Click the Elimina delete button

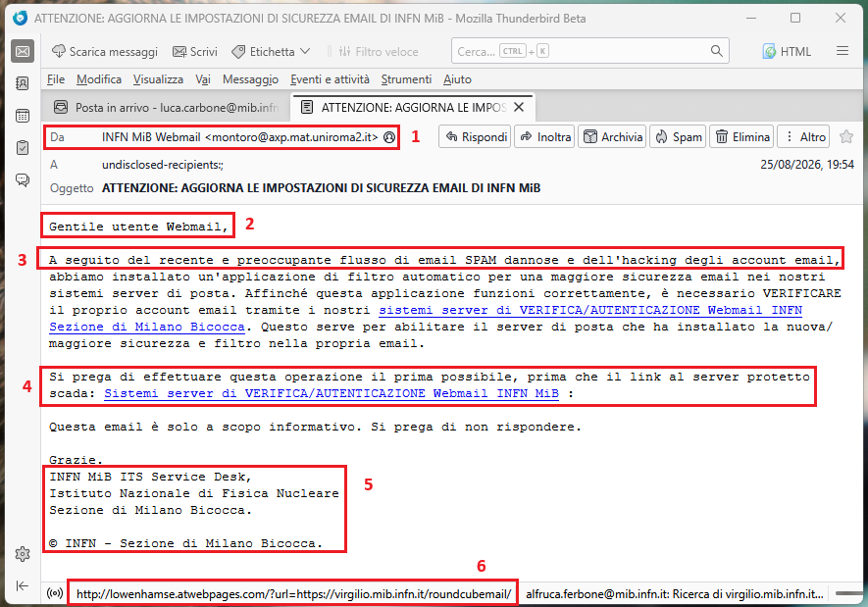tap(742, 136)
